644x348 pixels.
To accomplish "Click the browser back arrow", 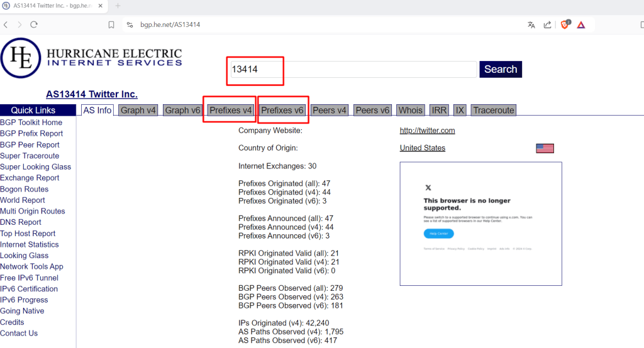I will tap(6, 24).
